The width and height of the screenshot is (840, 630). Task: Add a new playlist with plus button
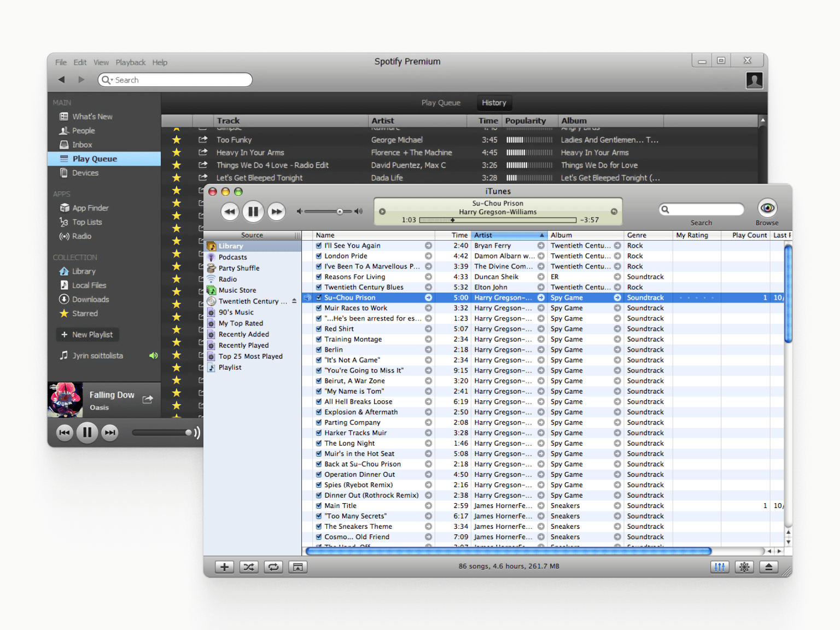click(224, 567)
